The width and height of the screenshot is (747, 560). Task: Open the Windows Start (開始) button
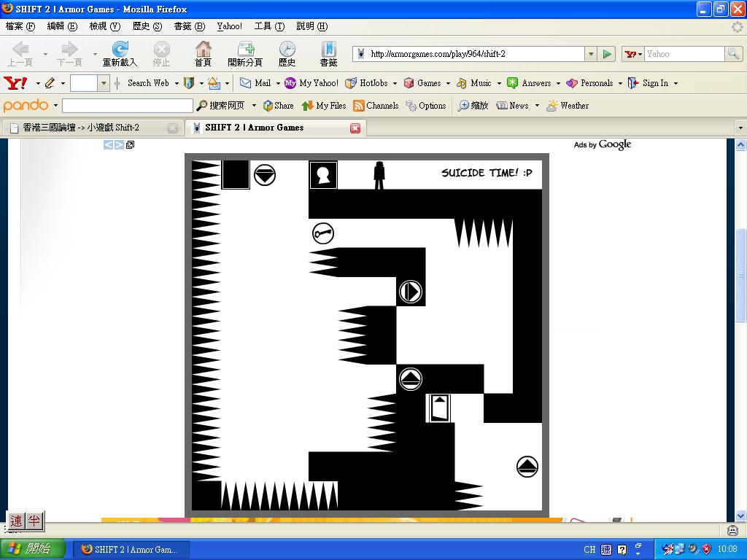click(x=32, y=549)
